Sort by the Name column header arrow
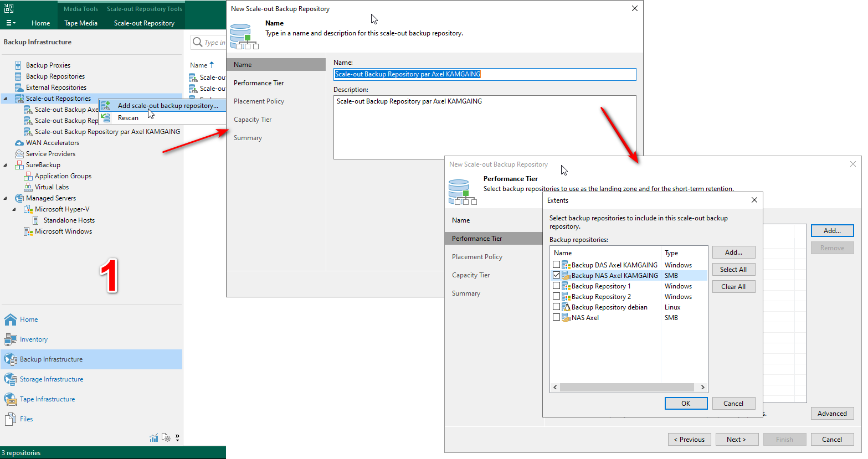 [212, 65]
